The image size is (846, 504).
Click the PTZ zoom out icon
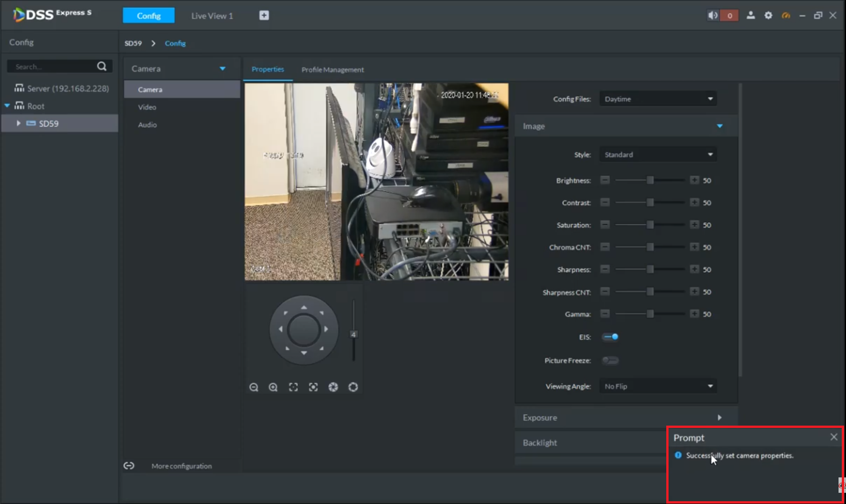tap(254, 387)
